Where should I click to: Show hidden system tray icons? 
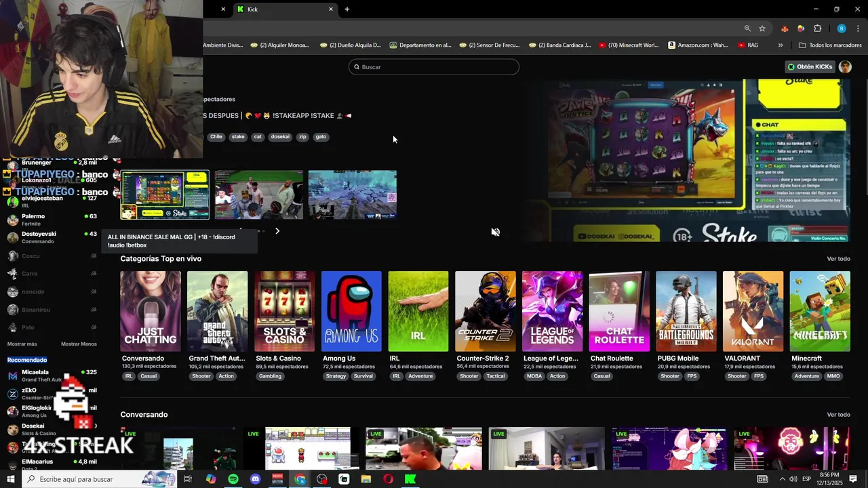(x=783, y=479)
